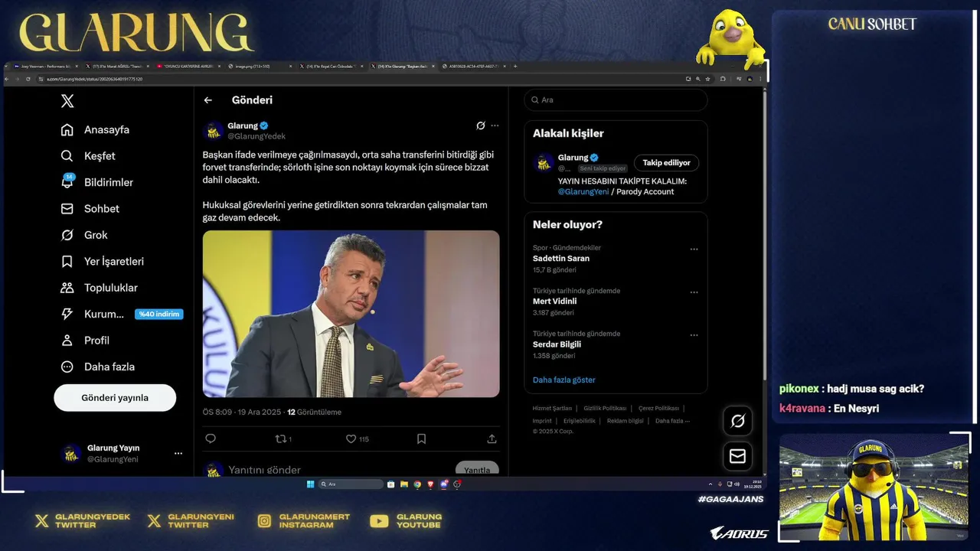Bookmark the post
980x551 pixels.
pyautogui.click(x=421, y=439)
